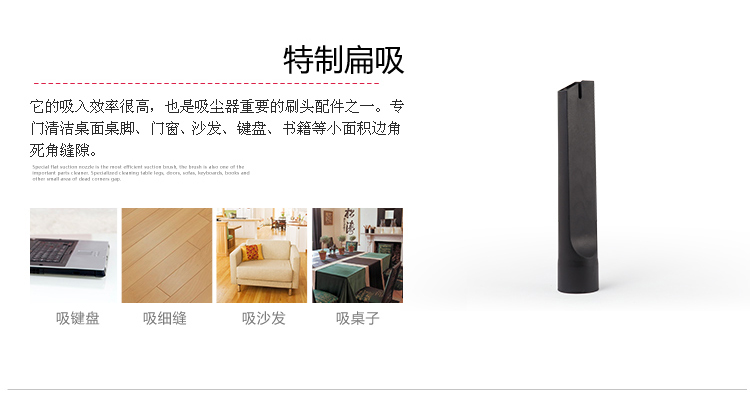Click the yellow cushion on the sofa
750x407 pixels.
[252, 252]
